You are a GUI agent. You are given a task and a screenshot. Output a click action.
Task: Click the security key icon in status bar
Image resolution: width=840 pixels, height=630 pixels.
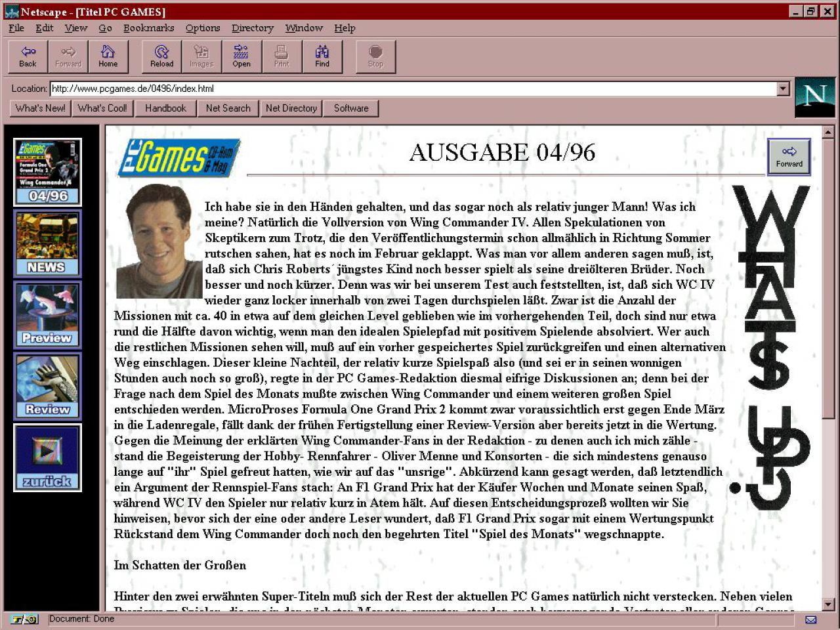pos(25,619)
